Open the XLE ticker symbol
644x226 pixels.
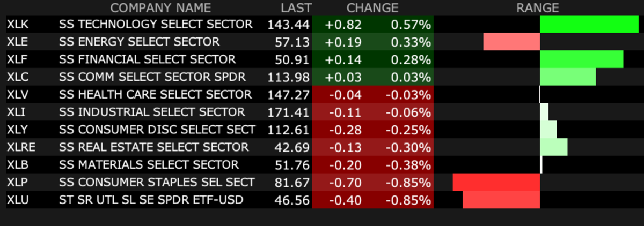point(17,42)
